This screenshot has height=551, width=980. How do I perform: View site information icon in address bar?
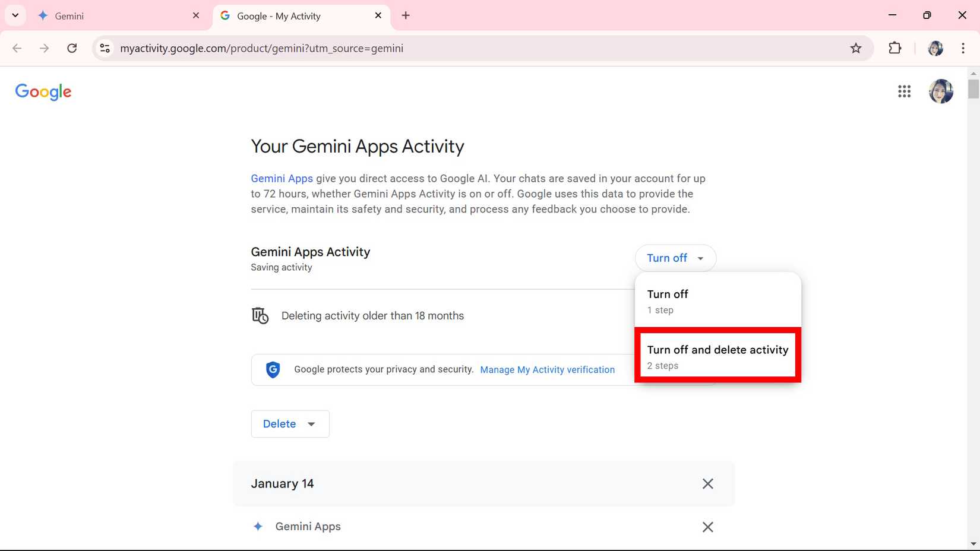point(105,49)
